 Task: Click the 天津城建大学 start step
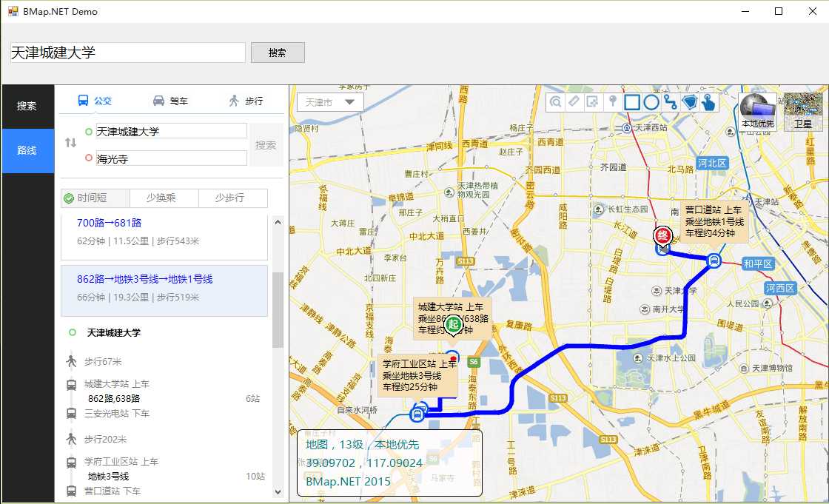pyautogui.click(x=114, y=332)
